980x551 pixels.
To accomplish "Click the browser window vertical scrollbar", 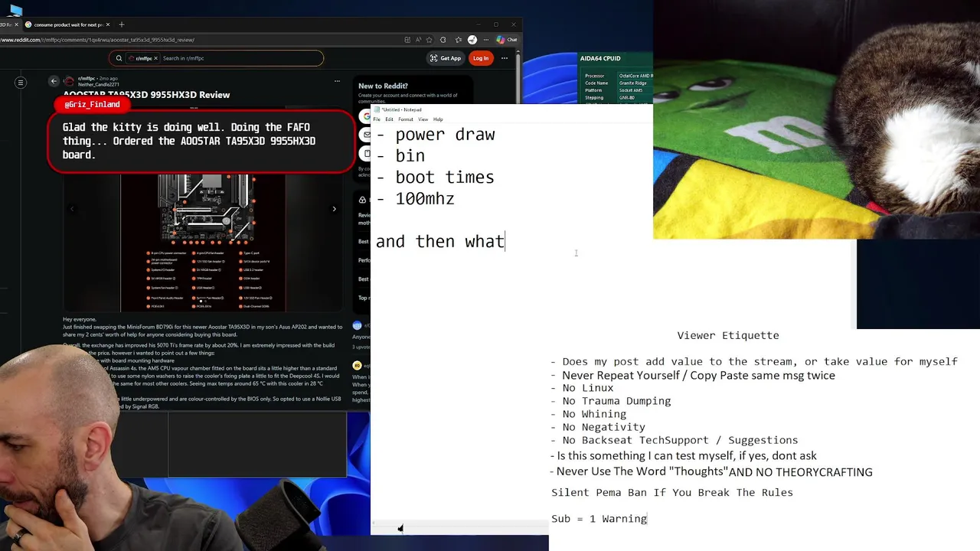I will pos(520,77).
